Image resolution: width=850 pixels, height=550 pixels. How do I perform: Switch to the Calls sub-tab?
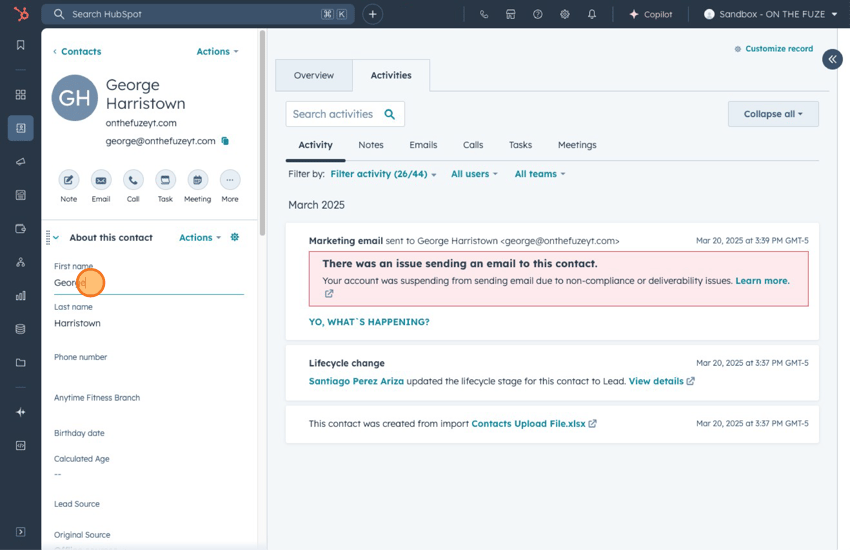click(473, 145)
